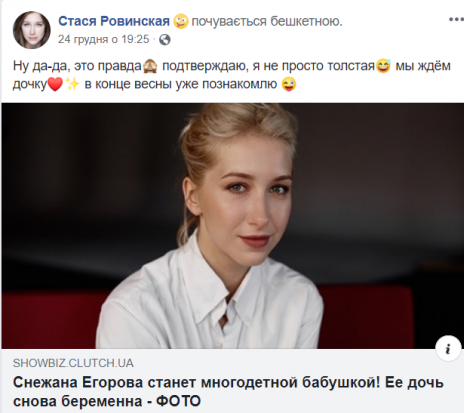Viewport: 464px width, 413px height.
Task: Click the 'ФОТО' word ending the headline
Action: (x=178, y=401)
